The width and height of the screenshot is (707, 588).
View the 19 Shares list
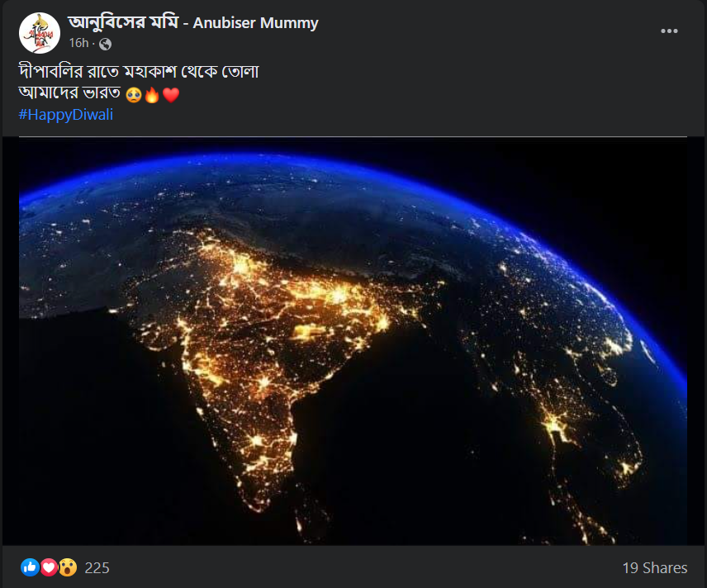click(x=654, y=568)
